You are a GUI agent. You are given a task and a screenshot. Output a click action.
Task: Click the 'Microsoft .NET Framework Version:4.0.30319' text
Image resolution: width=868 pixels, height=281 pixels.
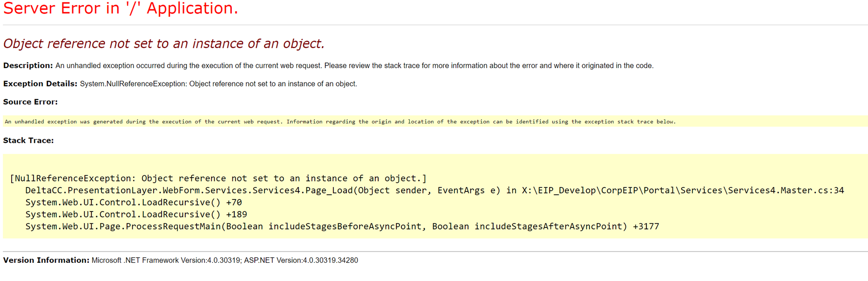pos(165,260)
